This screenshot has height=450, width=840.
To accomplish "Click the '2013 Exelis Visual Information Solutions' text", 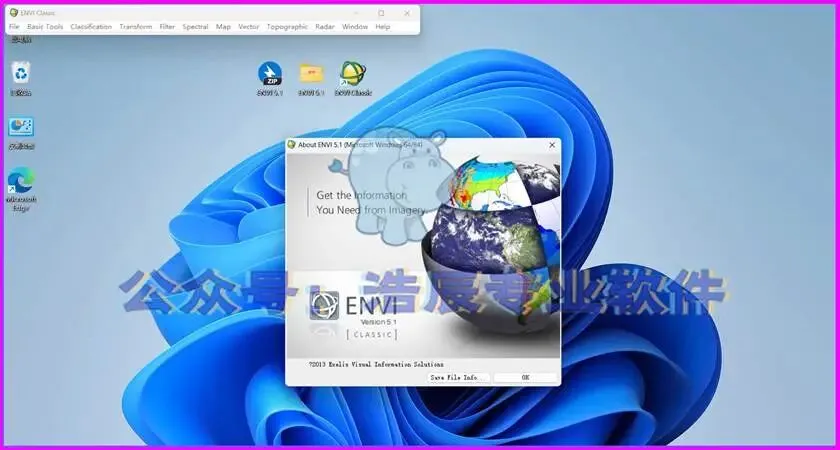I will [376, 364].
